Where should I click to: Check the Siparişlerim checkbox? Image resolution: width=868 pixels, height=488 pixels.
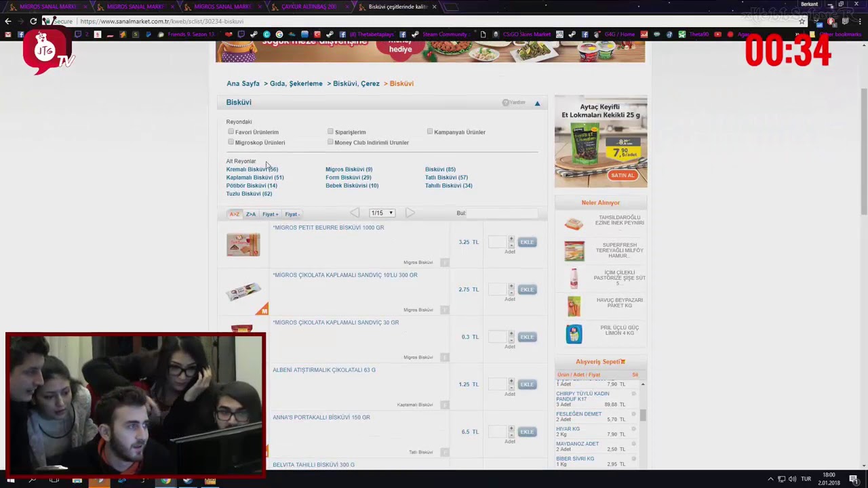pyautogui.click(x=330, y=131)
